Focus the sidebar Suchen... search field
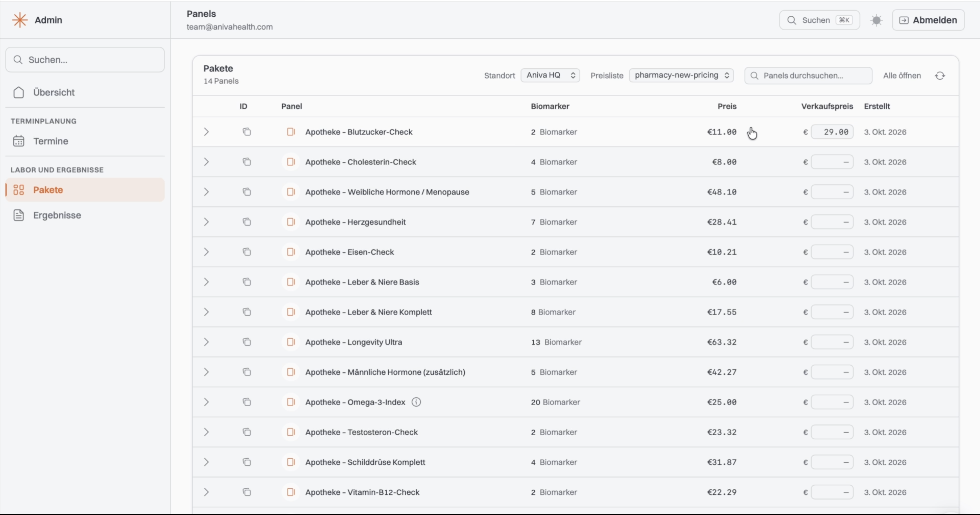The height and width of the screenshot is (515, 980). click(85, 60)
